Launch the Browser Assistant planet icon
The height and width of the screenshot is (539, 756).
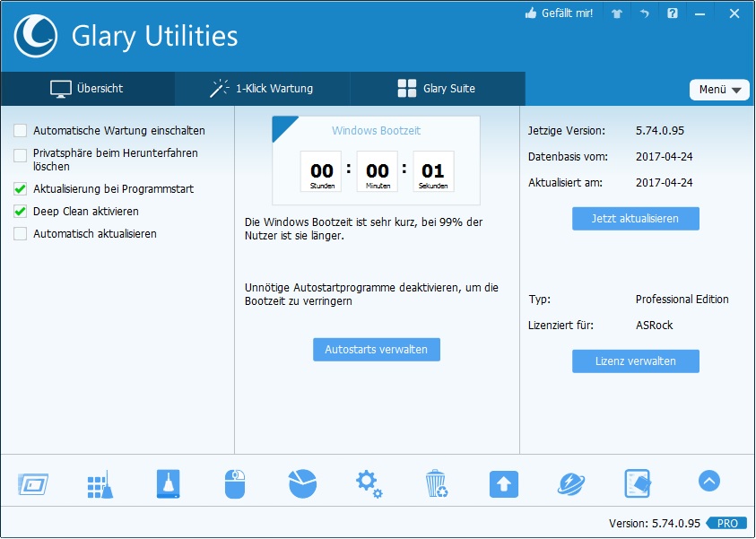tap(571, 484)
